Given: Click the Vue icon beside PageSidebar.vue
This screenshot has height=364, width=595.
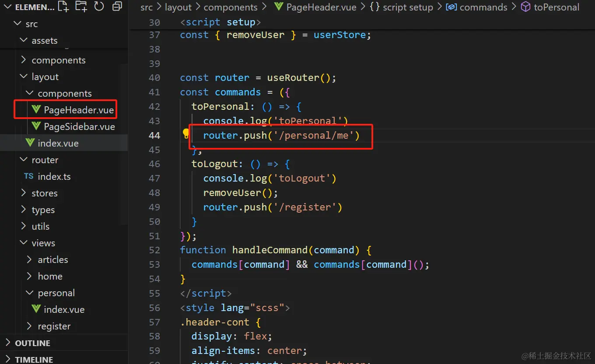Looking at the screenshot, I should point(36,126).
